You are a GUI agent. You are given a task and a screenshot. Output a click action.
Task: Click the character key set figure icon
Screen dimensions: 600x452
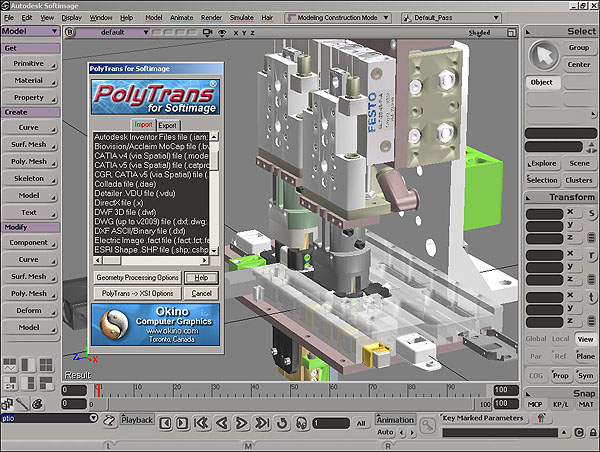[x=541, y=418]
